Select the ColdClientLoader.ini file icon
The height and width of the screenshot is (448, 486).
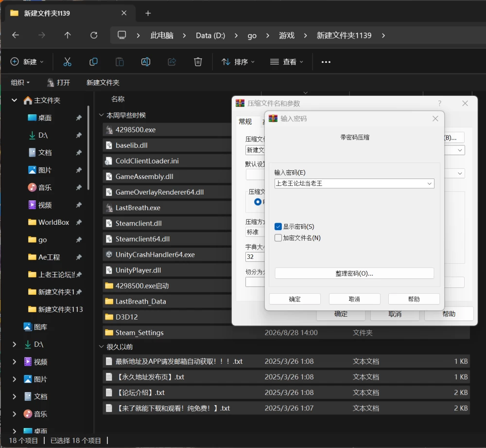click(109, 161)
